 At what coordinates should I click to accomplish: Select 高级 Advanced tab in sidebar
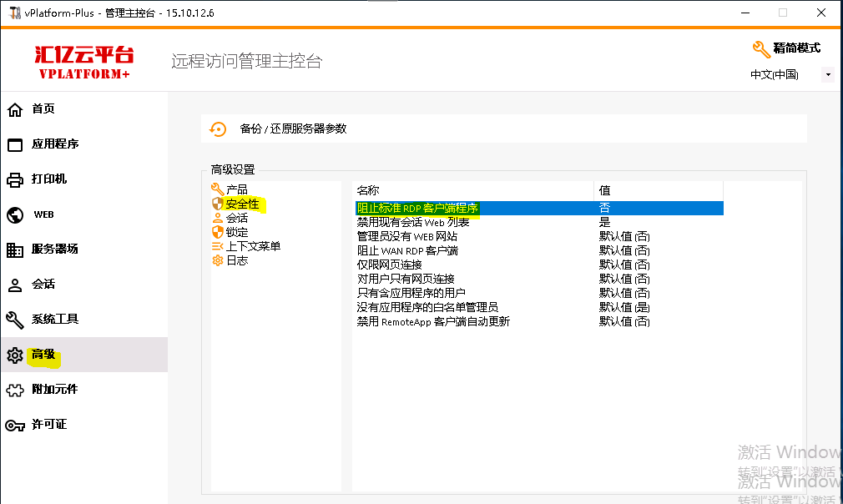[x=43, y=355]
